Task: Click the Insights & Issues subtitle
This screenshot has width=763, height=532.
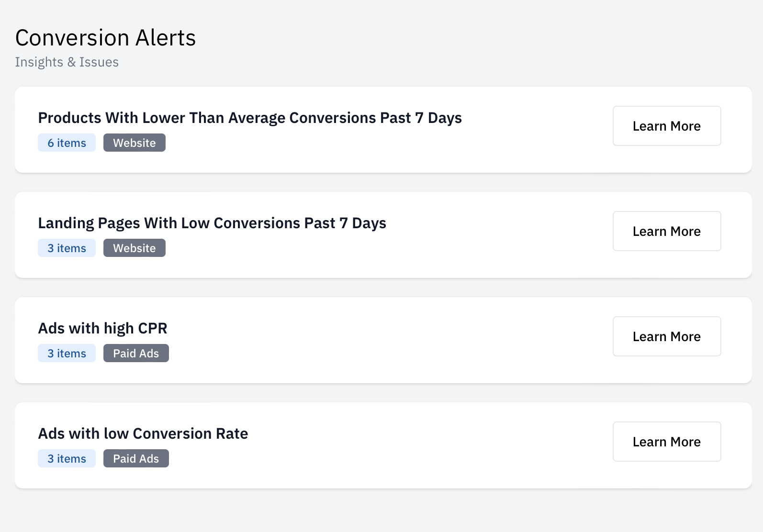Action: [x=67, y=62]
